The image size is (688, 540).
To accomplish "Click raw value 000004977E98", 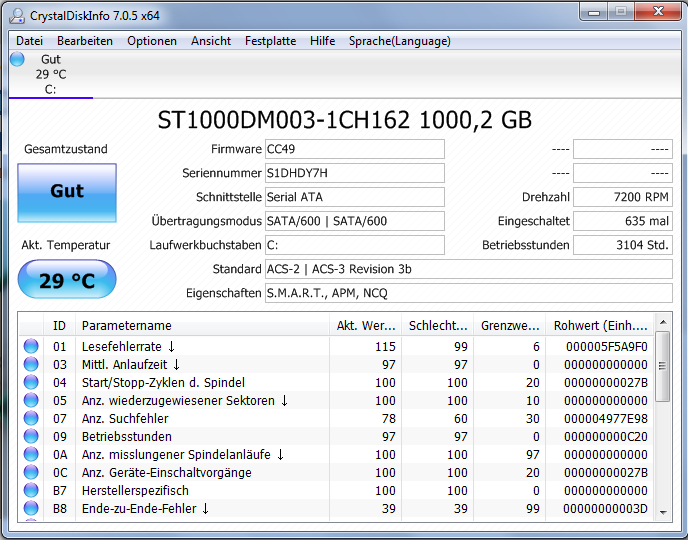I will 606,418.
